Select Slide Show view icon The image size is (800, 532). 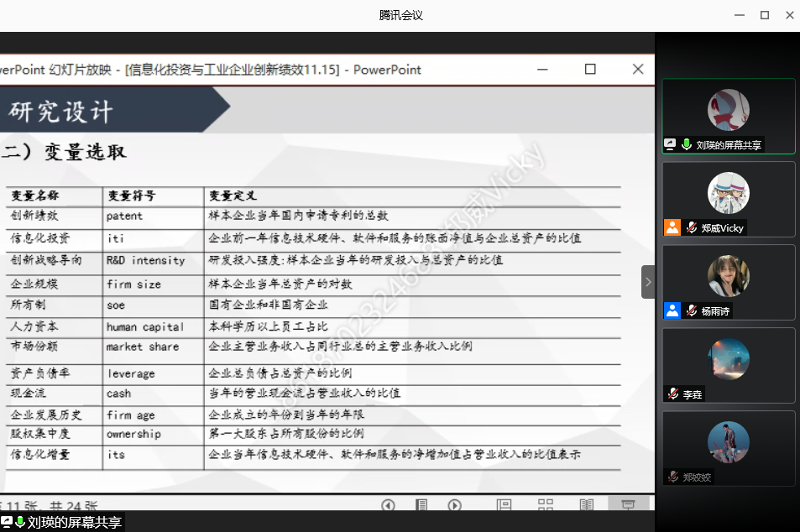[x=628, y=505]
